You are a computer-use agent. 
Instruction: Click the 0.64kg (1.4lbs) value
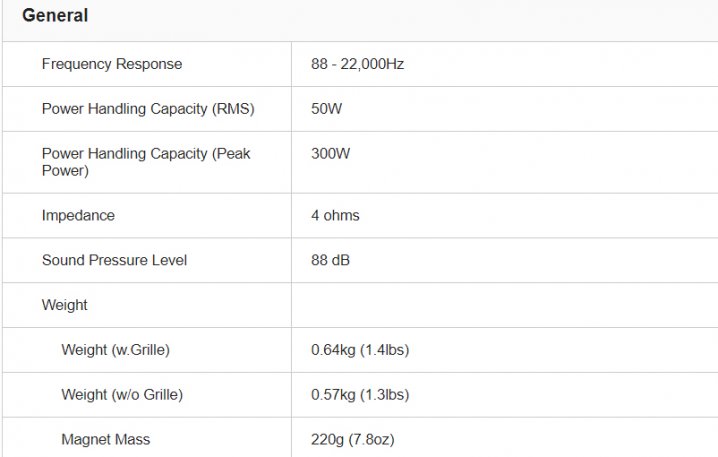[x=360, y=350]
